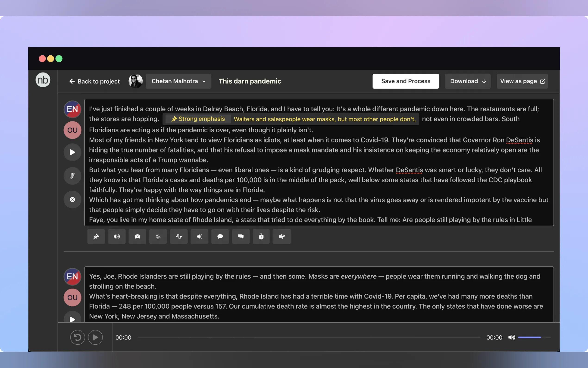The image size is (588, 368).
Task: Click the restart playback circular arrow
Action: tap(78, 337)
